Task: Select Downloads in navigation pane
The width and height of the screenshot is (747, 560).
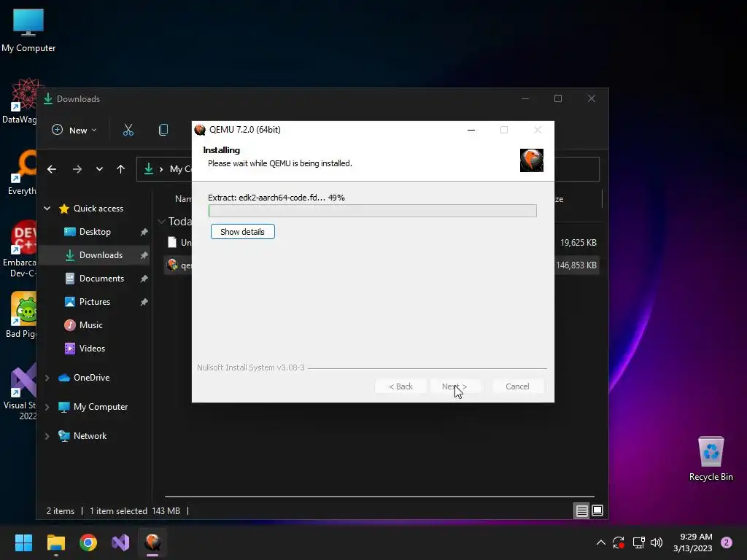Action: (101, 254)
